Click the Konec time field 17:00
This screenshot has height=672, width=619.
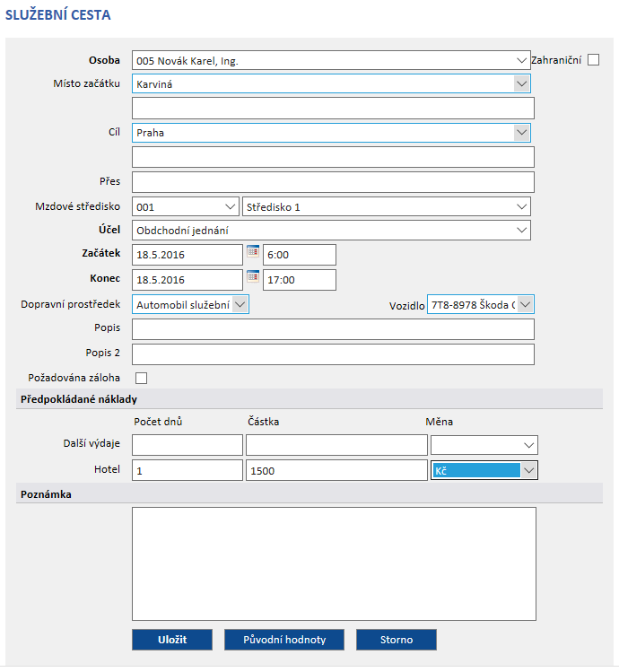click(300, 280)
